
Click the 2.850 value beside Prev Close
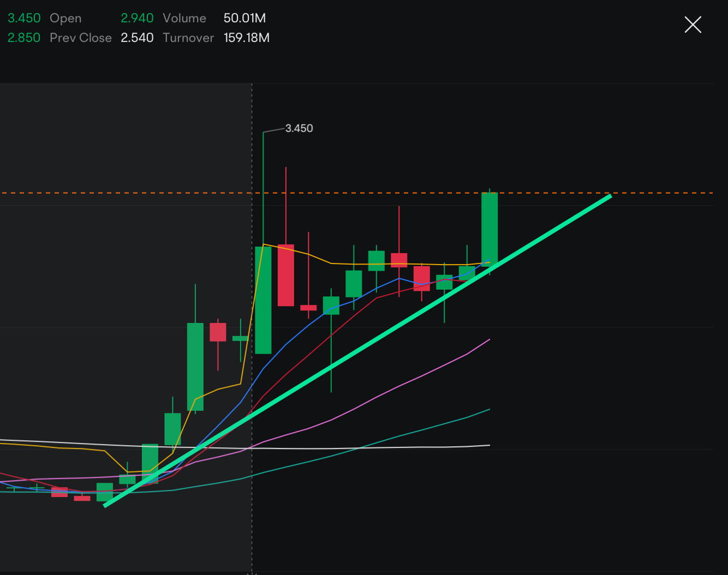point(24,38)
